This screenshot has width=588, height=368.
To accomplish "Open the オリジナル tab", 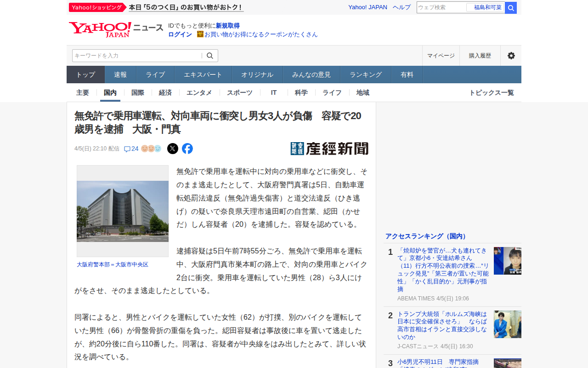I will click(257, 75).
